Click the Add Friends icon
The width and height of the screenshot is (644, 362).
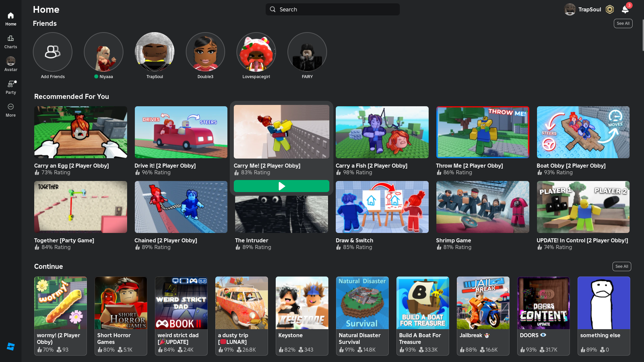click(53, 52)
